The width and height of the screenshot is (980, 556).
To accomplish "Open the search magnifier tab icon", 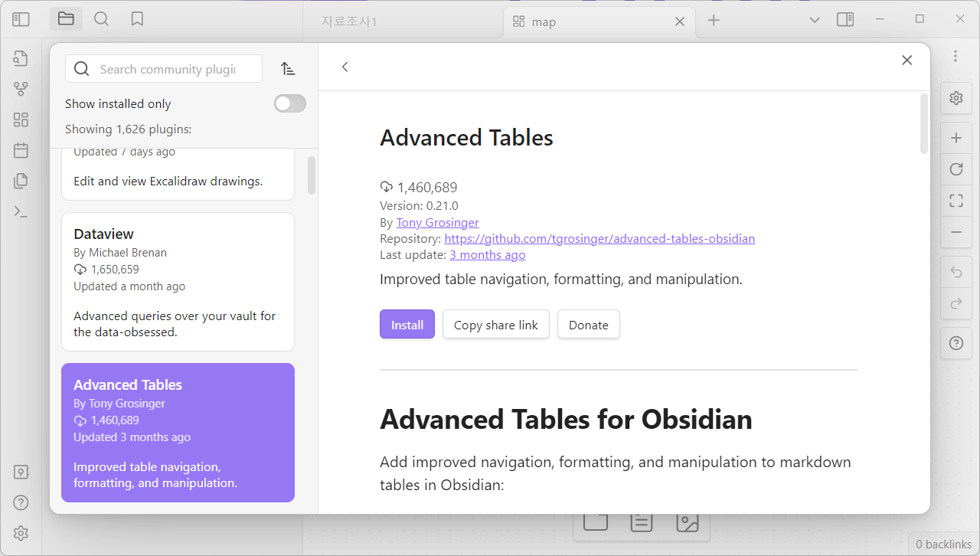I will coord(101,19).
